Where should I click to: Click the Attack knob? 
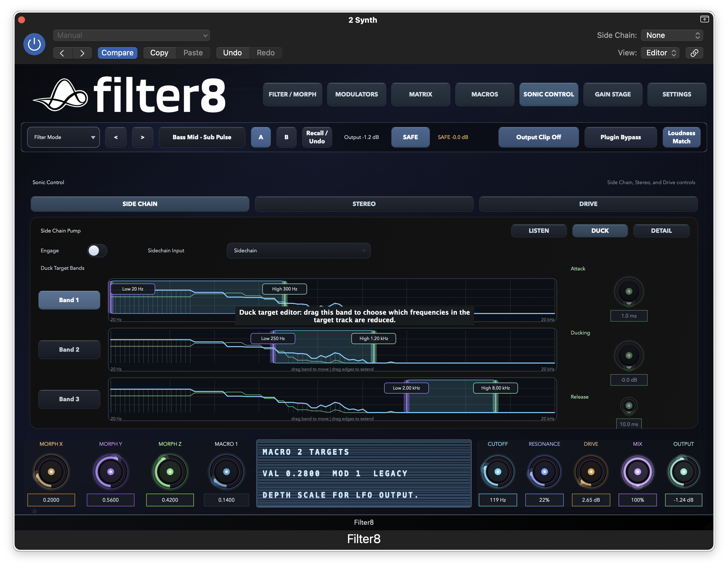pos(629,291)
